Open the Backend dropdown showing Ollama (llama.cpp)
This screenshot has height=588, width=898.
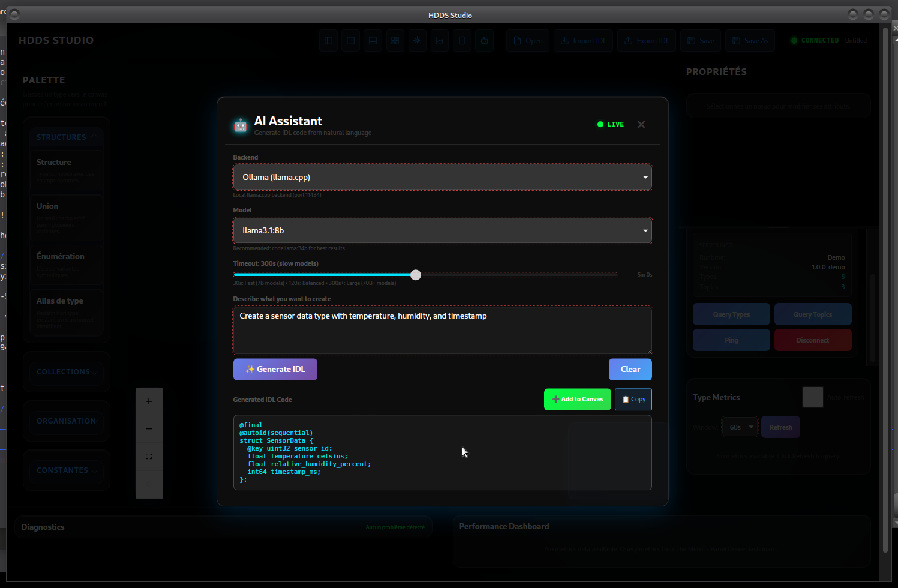point(443,177)
